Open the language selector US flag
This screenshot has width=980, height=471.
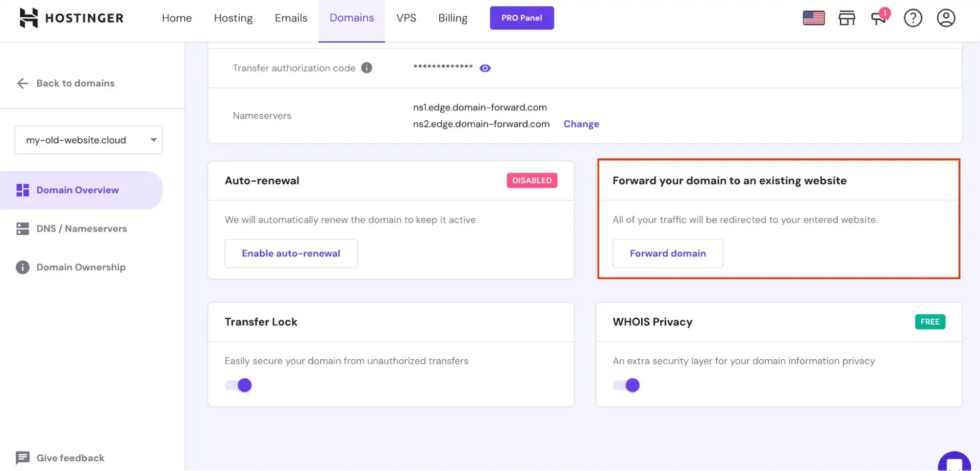(x=814, y=18)
